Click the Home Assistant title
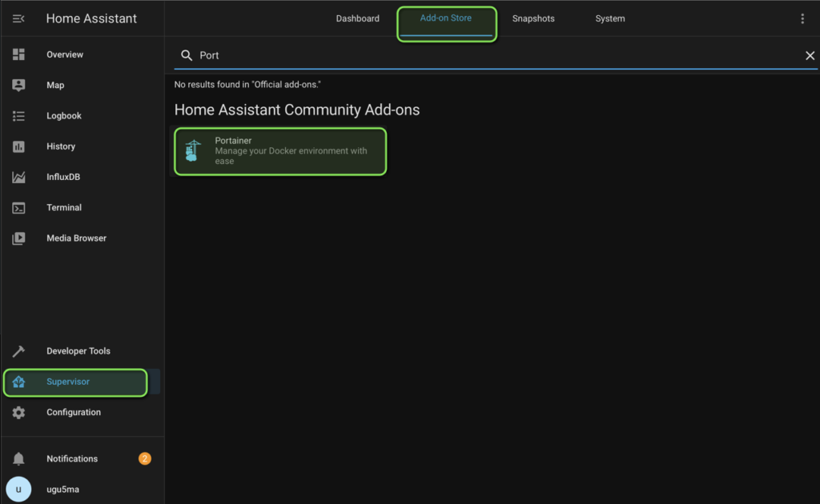This screenshot has height=504, width=820. point(91,19)
